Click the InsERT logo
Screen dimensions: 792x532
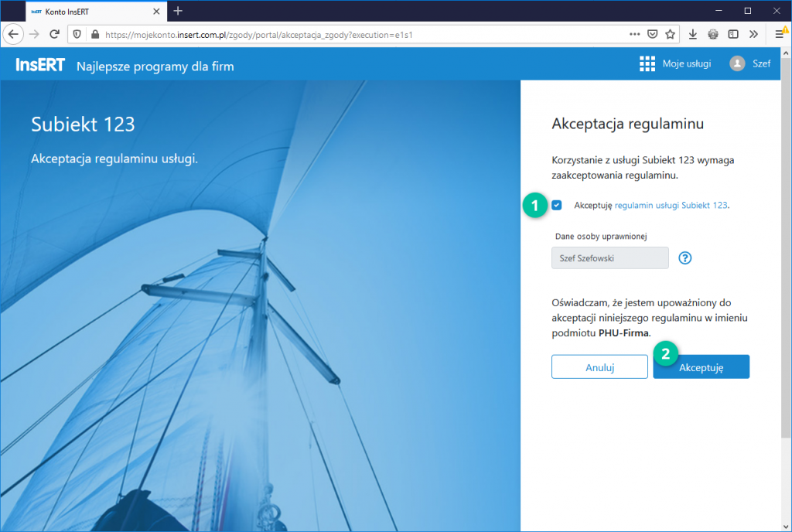[40, 65]
